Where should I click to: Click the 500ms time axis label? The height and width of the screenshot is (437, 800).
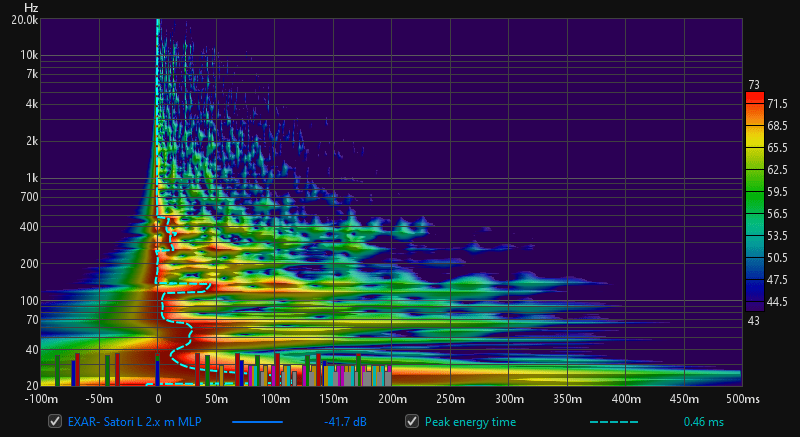(742, 398)
